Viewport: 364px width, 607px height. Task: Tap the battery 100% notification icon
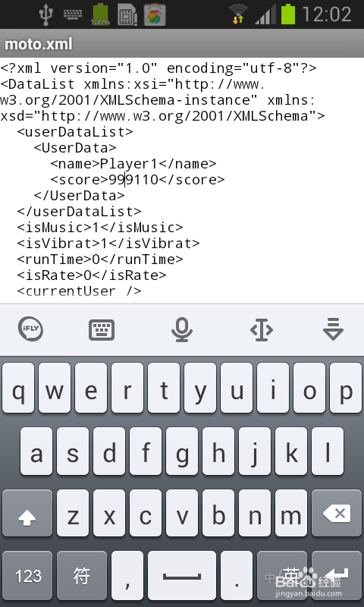pos(100,14)
